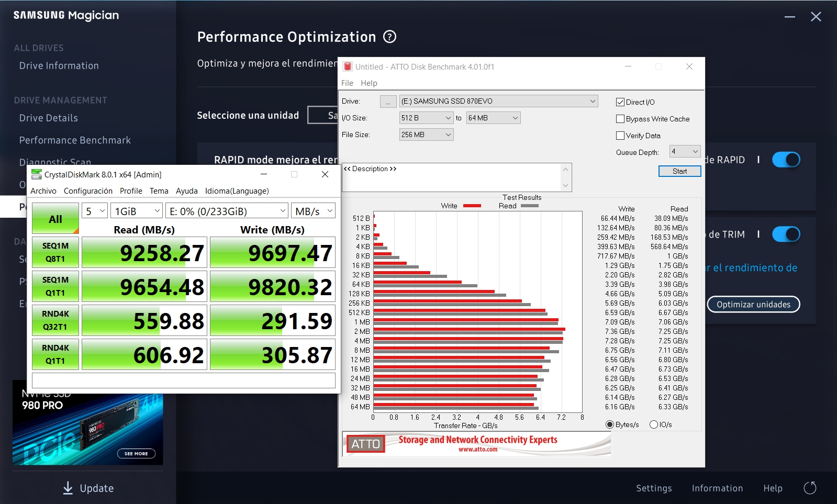This screenshot has height=504, width=837.
Task: Open the E: drive dropdown in CrystalDiskMark
Action: click(x=227, y=211)
